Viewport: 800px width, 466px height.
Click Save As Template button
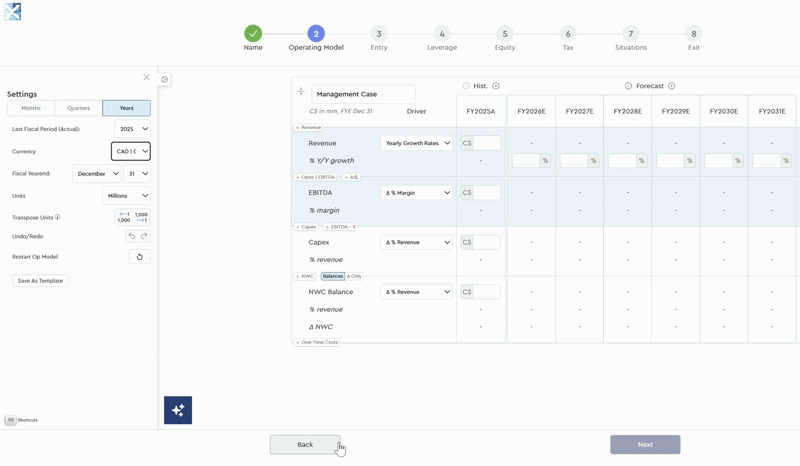click(40, 281)
